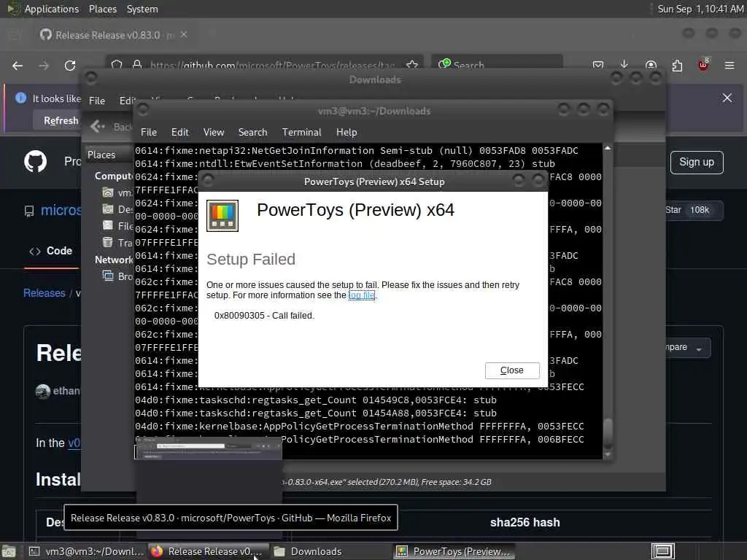Image resolution: width=747 pixels, height=560 pixels.
Task: Click the clock showing Sun Sep 1
Action: 700,9
